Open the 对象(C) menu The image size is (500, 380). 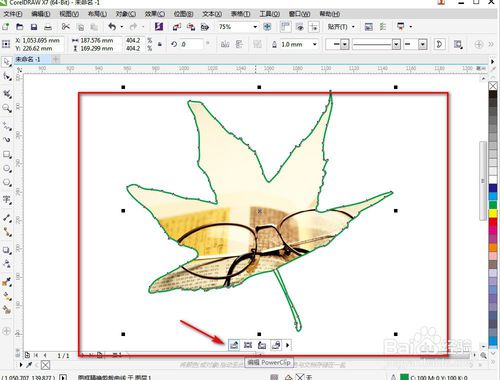(126, 14)
